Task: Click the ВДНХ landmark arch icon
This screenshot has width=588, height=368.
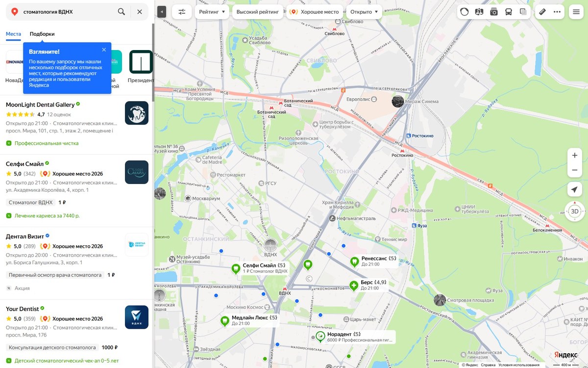Action: coord(271,245)
